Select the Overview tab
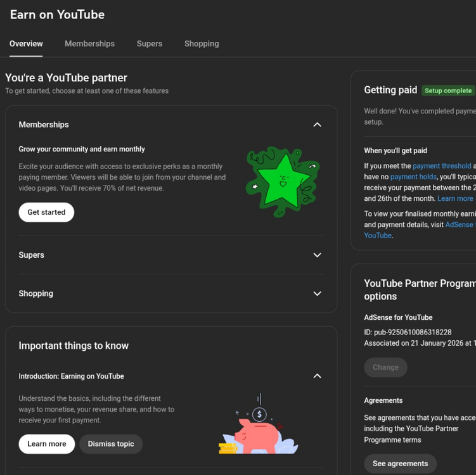This screenshot has height=475, width=476. 26,44
